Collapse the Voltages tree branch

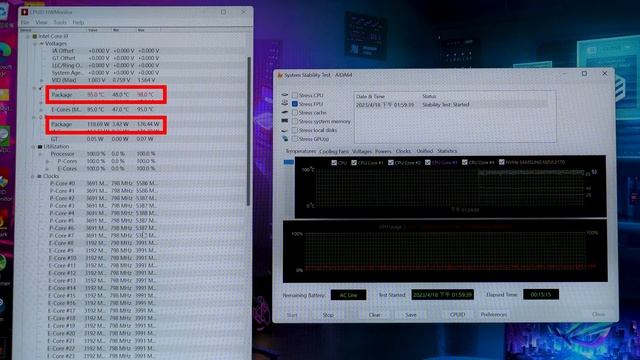[35, 43]
